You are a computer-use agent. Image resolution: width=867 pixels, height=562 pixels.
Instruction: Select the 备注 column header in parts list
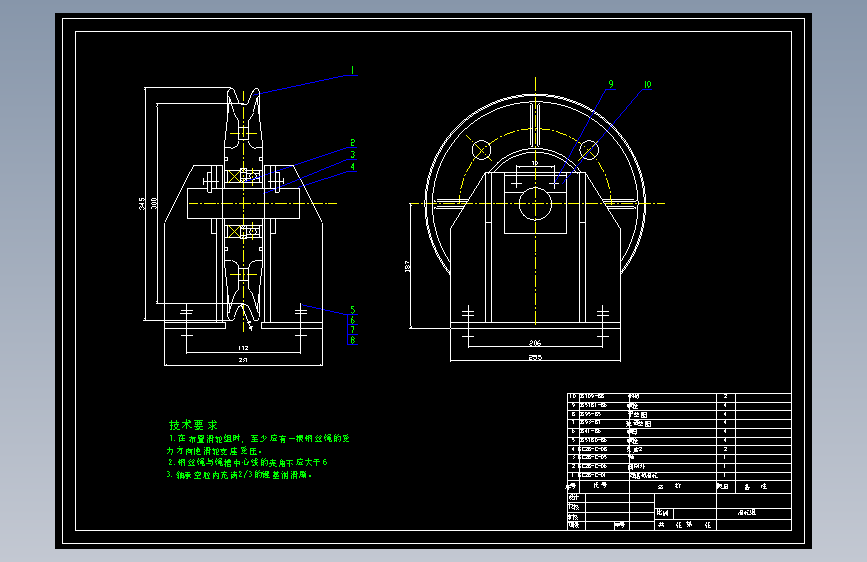tap(755, 487)
